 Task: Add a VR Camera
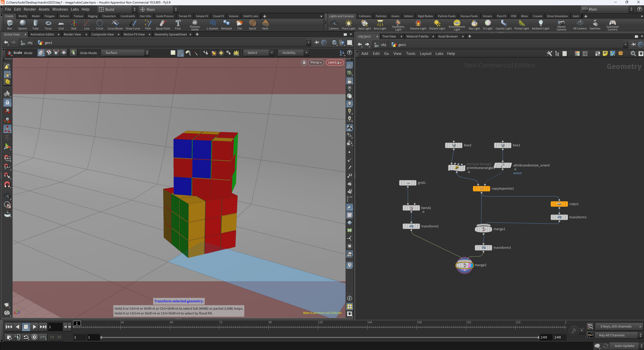[580, 25]
